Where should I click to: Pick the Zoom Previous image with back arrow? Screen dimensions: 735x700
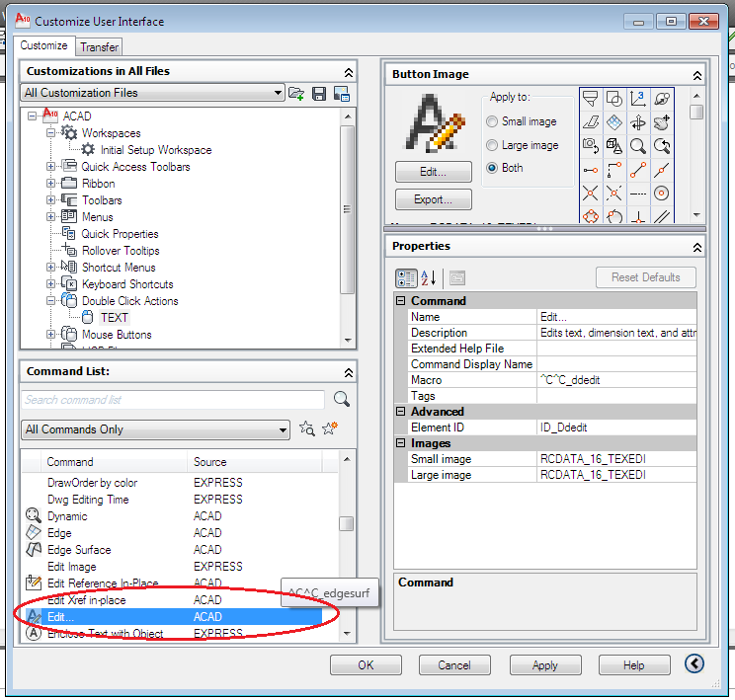click(x=662, y=146)
